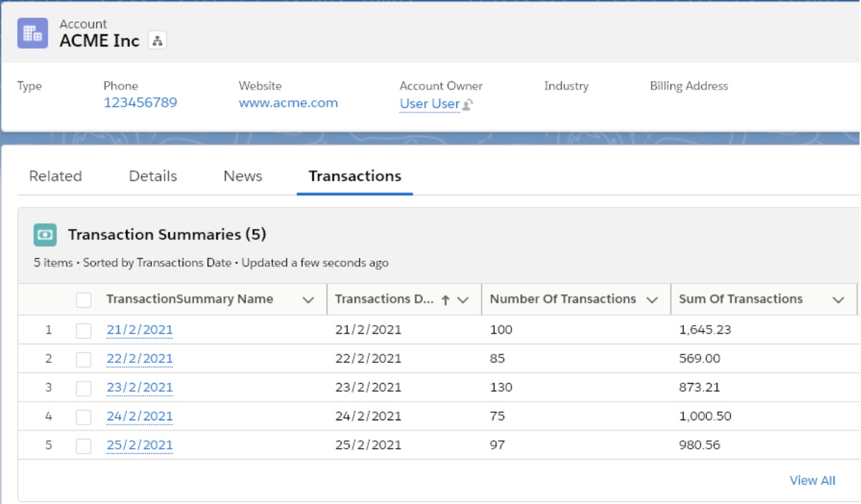Open TransactionSummary Name column dropdown
The height and width of the screenshot is (504, 861).
click(x=309, y=300)
